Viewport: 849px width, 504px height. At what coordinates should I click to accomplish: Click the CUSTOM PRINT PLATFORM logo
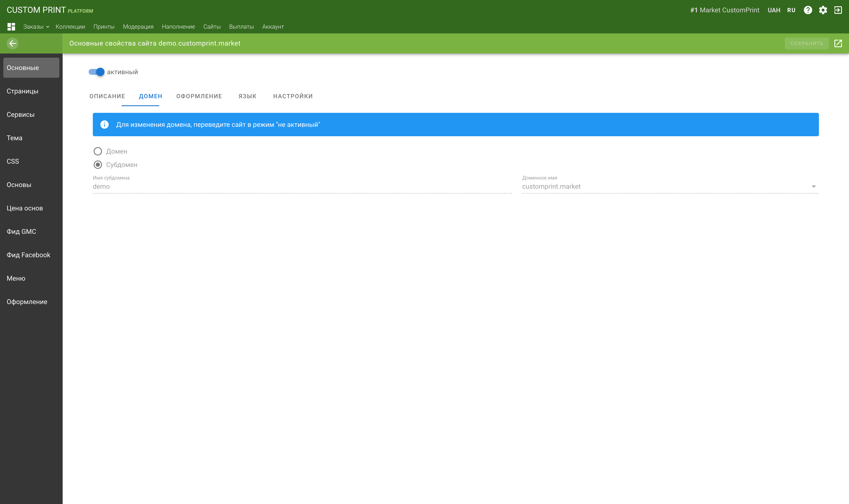tap(50, 10)
